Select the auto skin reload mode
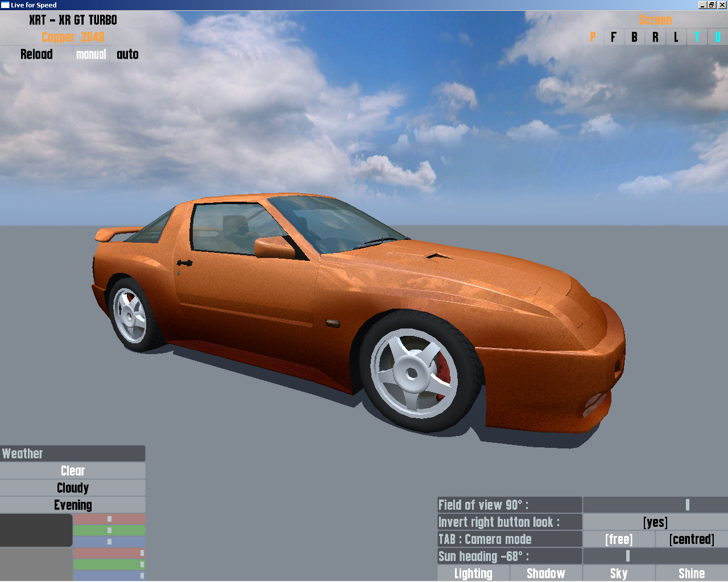This screenshot has height=582, width=728. coord(127,54)
